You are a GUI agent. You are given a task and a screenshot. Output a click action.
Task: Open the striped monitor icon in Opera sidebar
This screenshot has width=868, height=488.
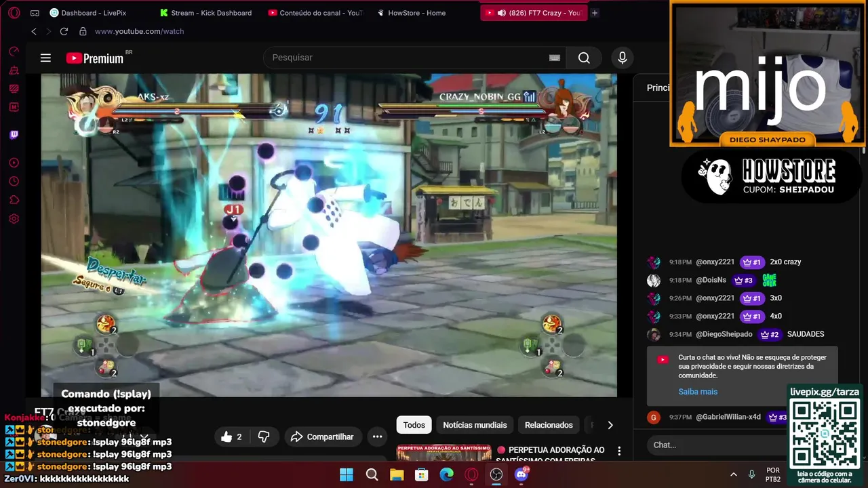[14, 88]
